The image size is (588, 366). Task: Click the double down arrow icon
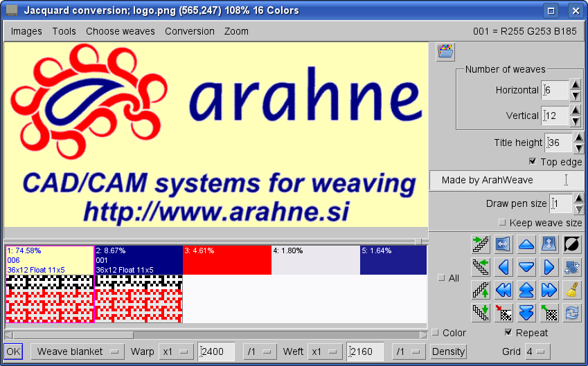[526, 312]
